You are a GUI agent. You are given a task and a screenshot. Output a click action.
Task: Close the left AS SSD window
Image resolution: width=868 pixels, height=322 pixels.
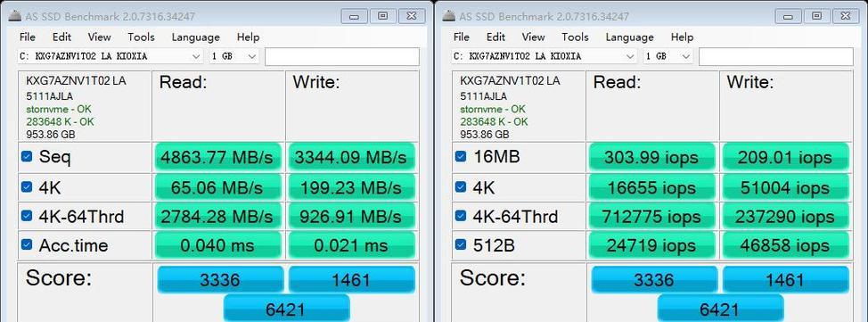(x=412, y=16)
